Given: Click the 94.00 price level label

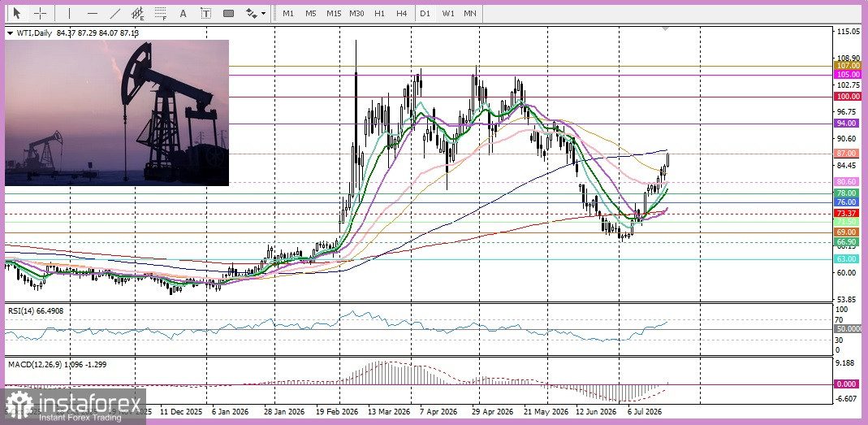Looking at the screenshot, I should coord(848,124).
